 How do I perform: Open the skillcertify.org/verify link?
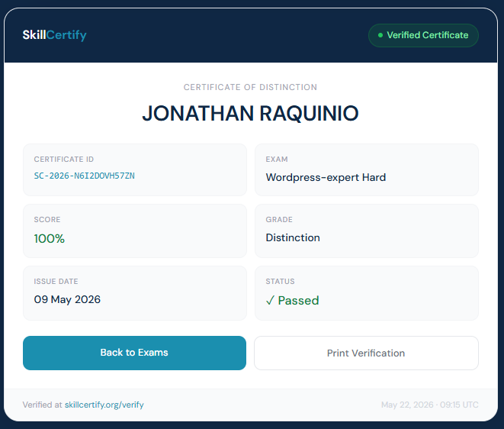[x=104, y=405]
